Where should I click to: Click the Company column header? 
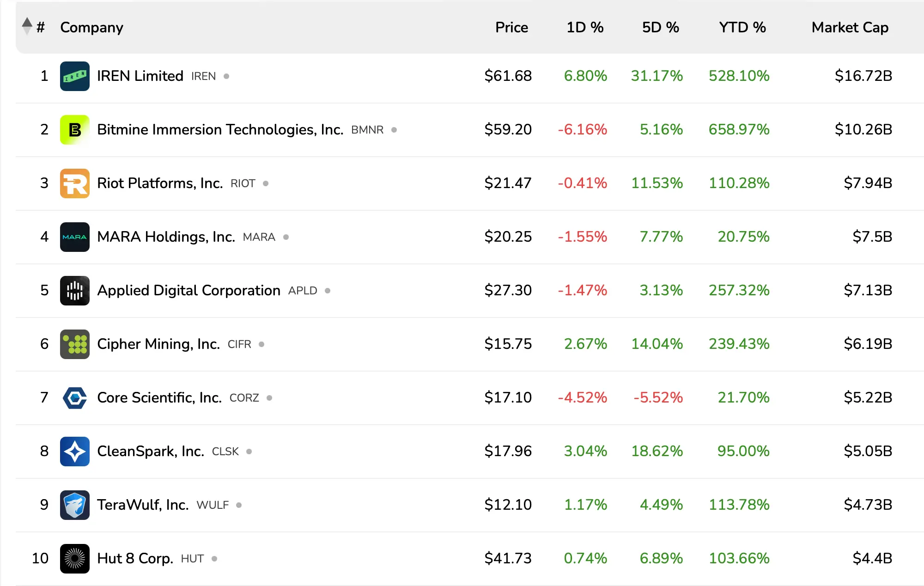(x=91, y=28)
